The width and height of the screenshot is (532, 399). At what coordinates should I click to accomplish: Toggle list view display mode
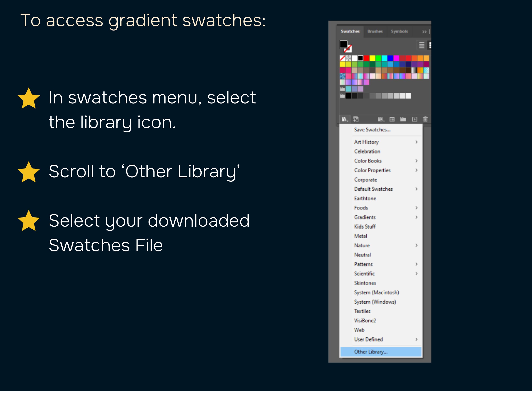(x=421, y=45)
